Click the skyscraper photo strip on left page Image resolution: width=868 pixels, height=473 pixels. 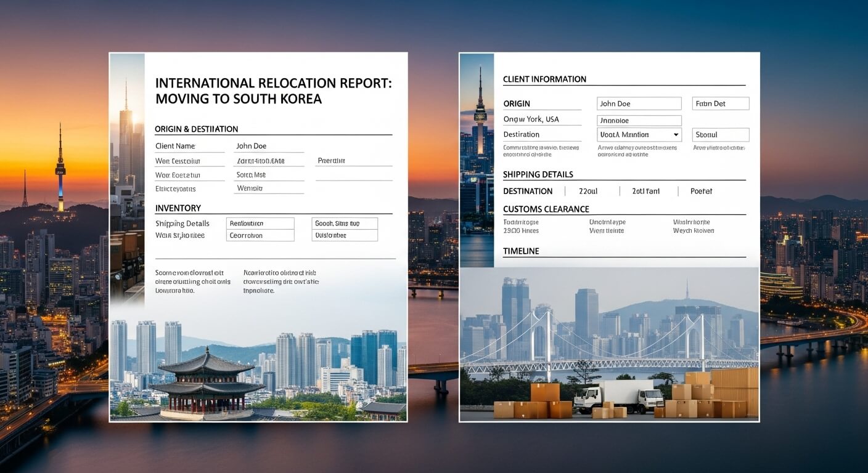coord(128,179)
